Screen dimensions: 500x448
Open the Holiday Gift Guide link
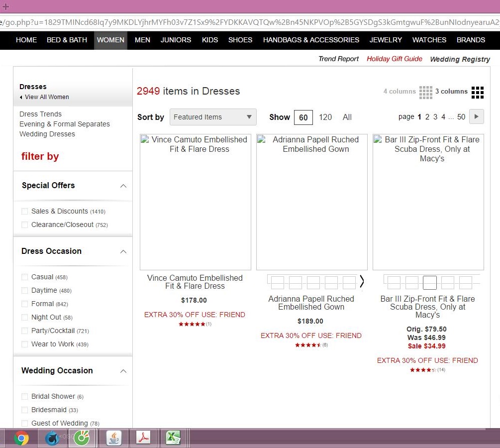394,59
